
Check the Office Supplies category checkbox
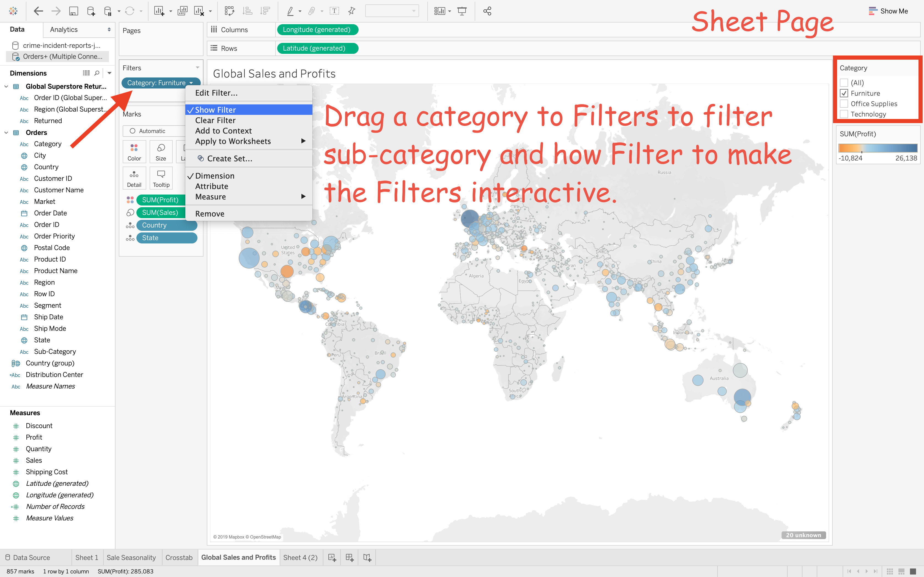point(844,104)
